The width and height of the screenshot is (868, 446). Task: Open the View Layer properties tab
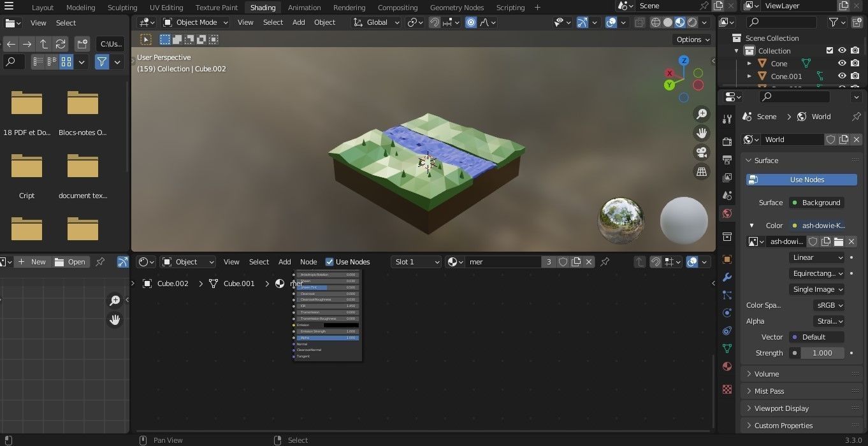[x=727, y=177]
